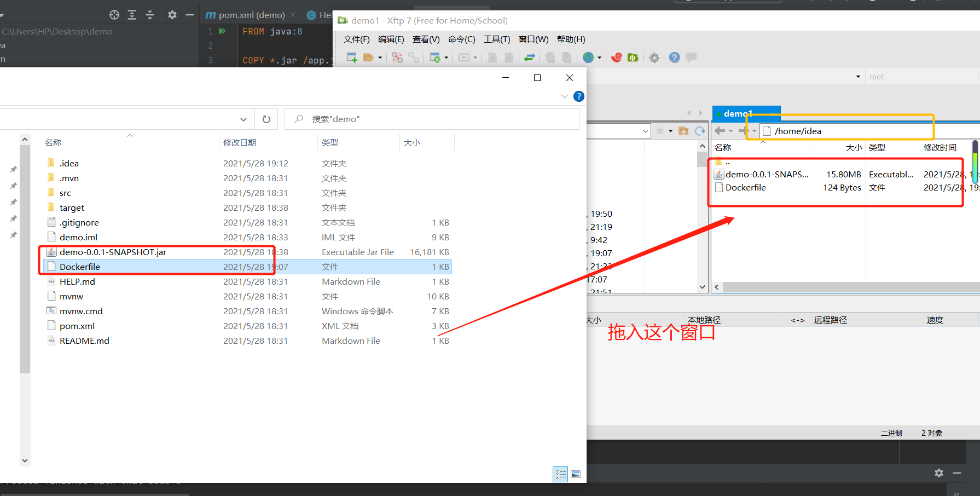
Task: Open Session Properties dropdown arrow in Xftp
Action: tap(446, 57)
